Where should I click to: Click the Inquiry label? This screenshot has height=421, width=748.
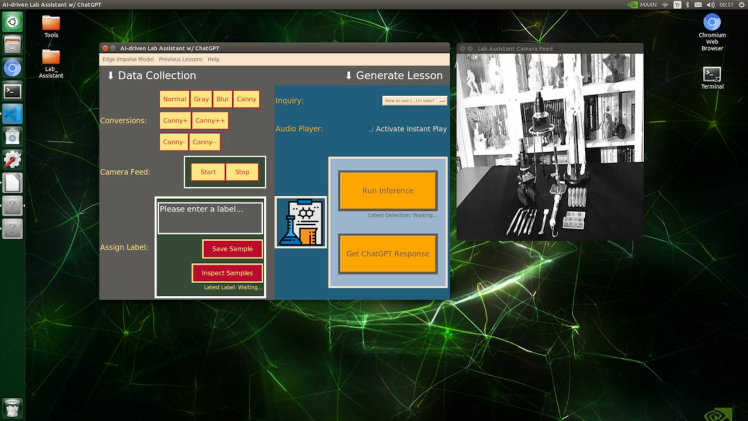click(289, 101)
